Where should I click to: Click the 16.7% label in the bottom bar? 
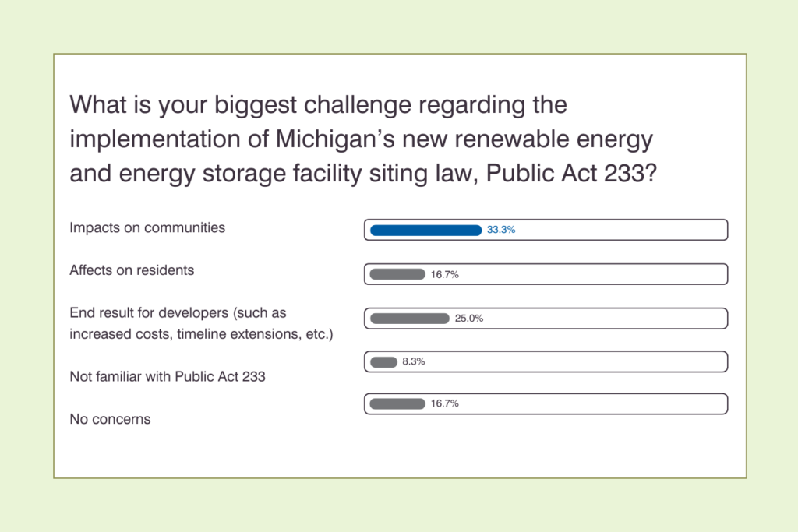[x=444, y=403]
